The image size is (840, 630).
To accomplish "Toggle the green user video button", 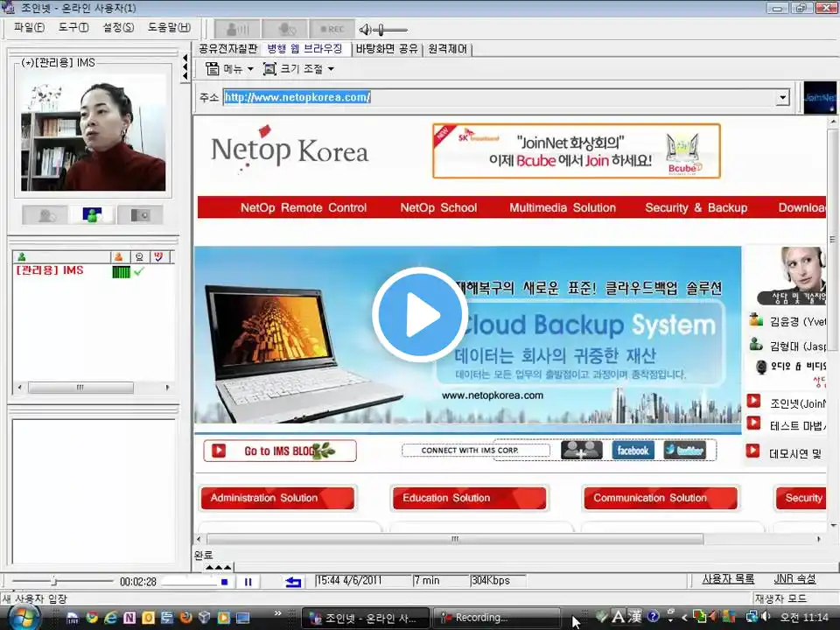I will point(92,215).
